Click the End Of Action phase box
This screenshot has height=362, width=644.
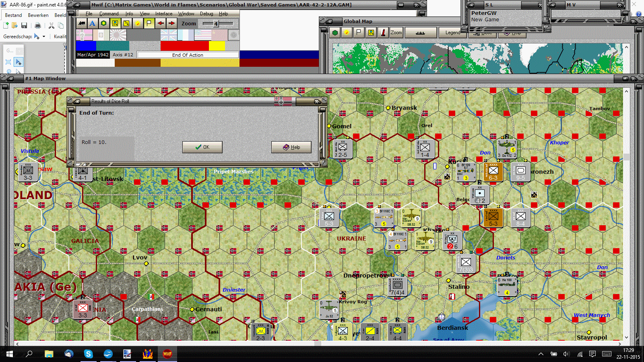pyautogui.click(x=188, y=55)
